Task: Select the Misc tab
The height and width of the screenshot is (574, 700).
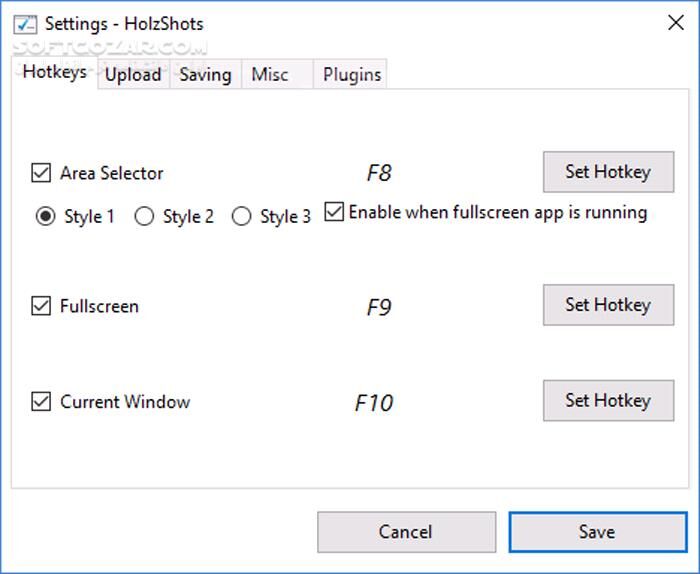Action: [x=270, y=75]
